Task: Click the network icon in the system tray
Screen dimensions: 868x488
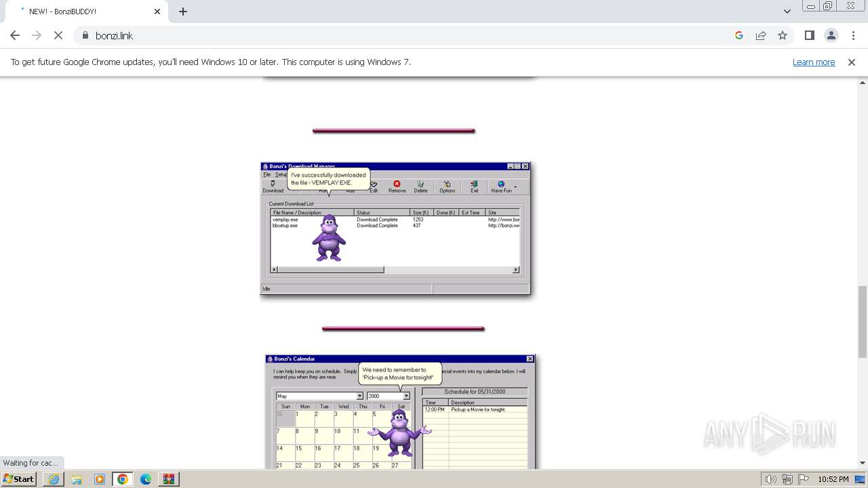Action: pyautogui.click(x=787, y=479)
